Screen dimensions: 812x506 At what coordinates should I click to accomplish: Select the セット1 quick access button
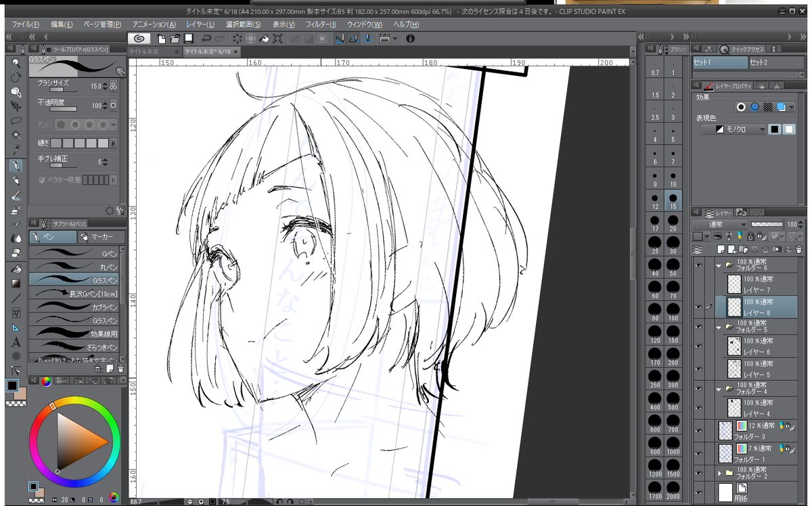click(719, 62)
